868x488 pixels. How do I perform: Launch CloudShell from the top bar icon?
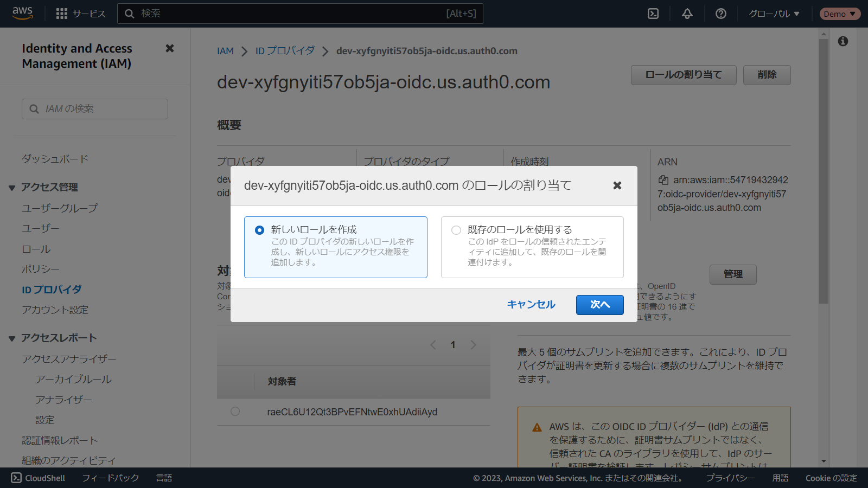(653, 14)
